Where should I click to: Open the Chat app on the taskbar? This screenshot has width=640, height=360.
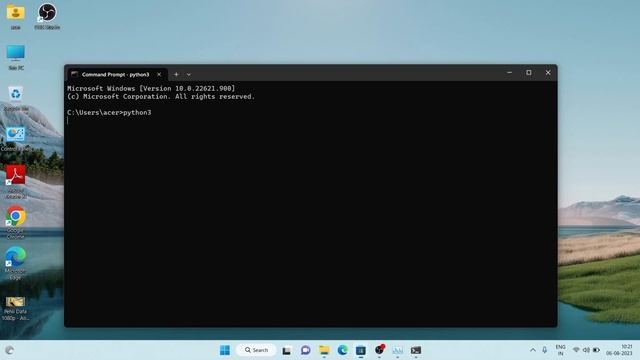[x=305, y=350]
